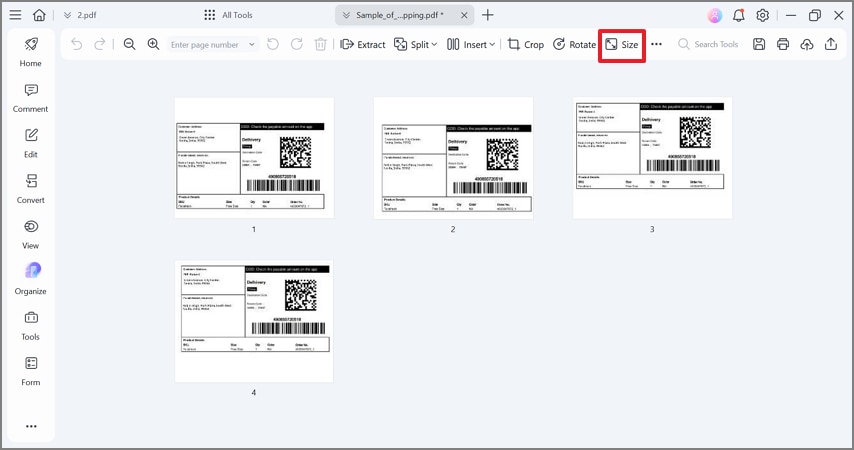Save the document
Viewport: 854px width, 450px height.
click(x=759, y=44)
